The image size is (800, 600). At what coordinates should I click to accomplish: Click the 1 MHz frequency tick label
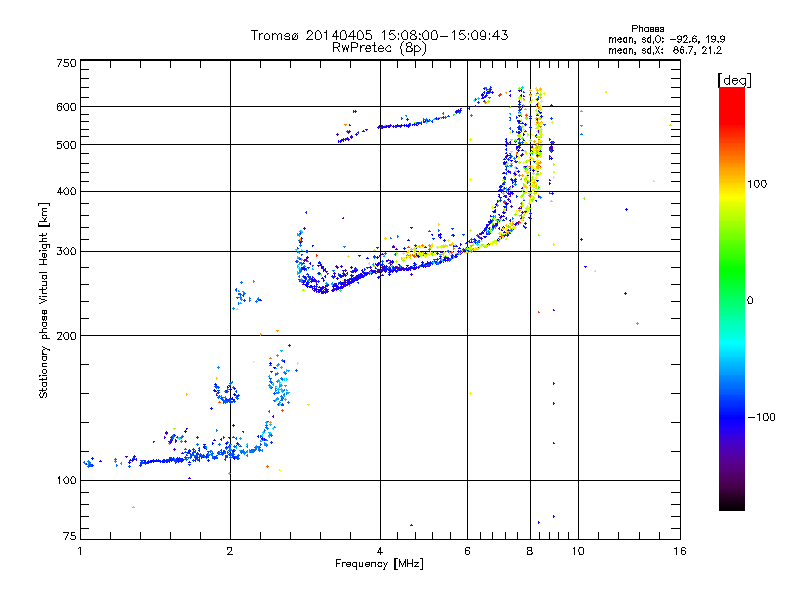click(x=80, y=551)
